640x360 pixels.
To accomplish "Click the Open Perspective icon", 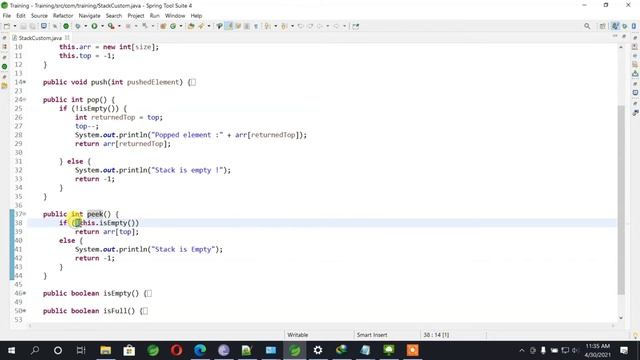I will [x=602, y=26].
